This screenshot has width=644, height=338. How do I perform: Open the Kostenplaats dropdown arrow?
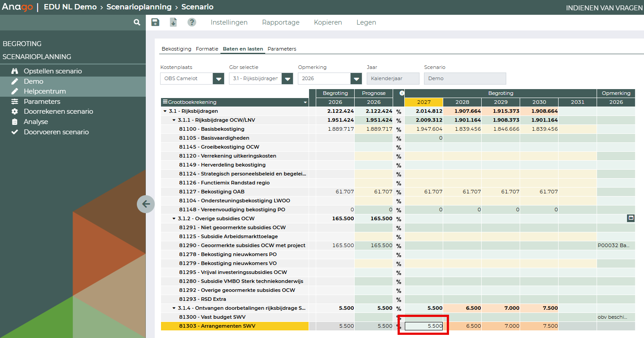[x=218, y=79]
